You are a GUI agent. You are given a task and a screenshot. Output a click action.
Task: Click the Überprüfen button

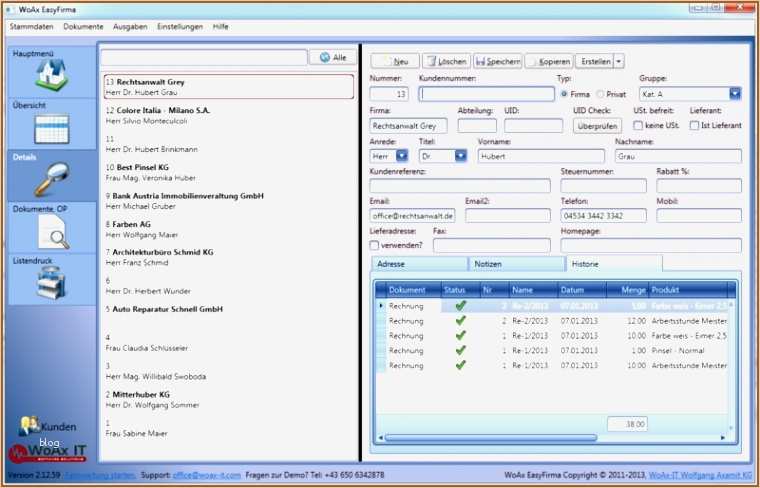click(597, 126)
